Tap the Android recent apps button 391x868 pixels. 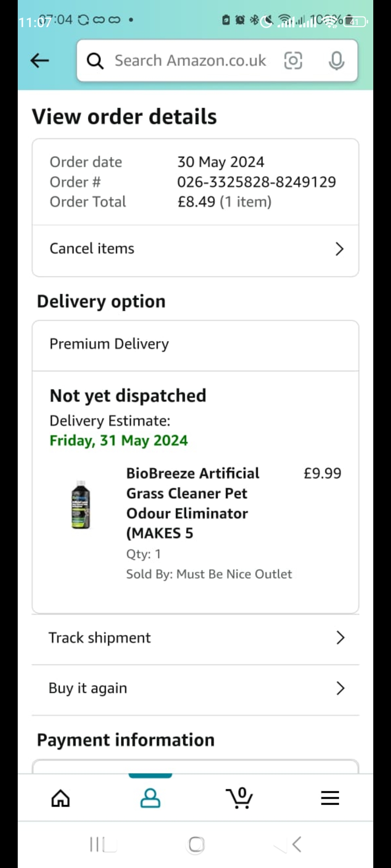pos(103,845)
